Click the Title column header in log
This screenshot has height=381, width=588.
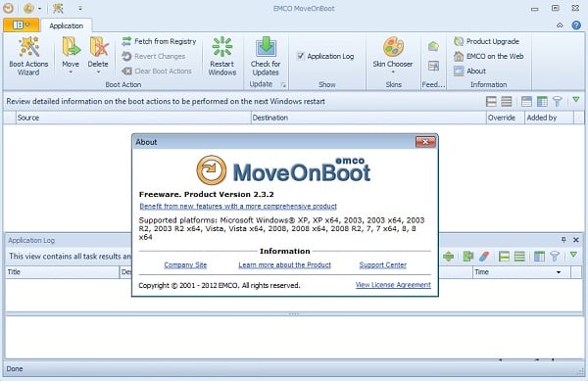pyautogui.click(x=63, y=272)
